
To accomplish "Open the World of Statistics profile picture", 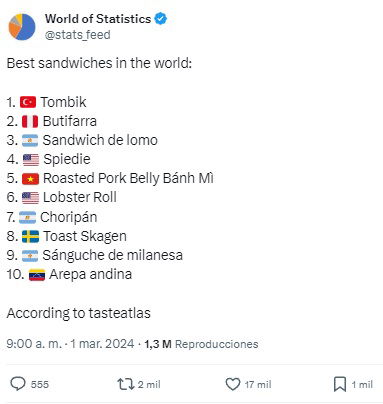I will point(22,27).
